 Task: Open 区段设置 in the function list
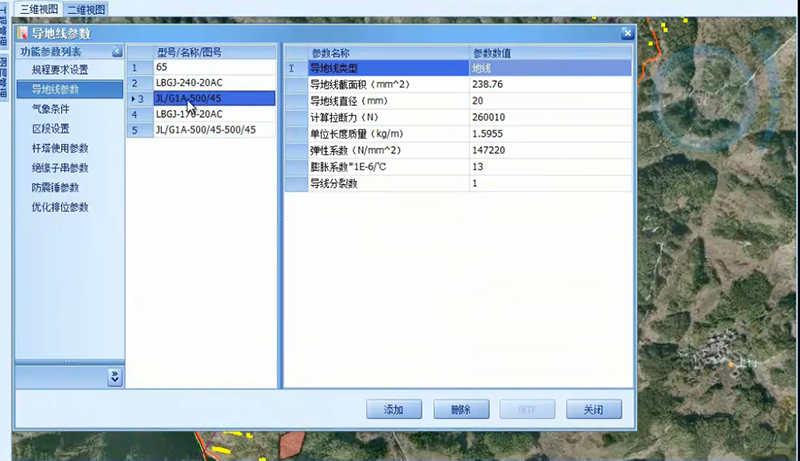tap(51, 129)
